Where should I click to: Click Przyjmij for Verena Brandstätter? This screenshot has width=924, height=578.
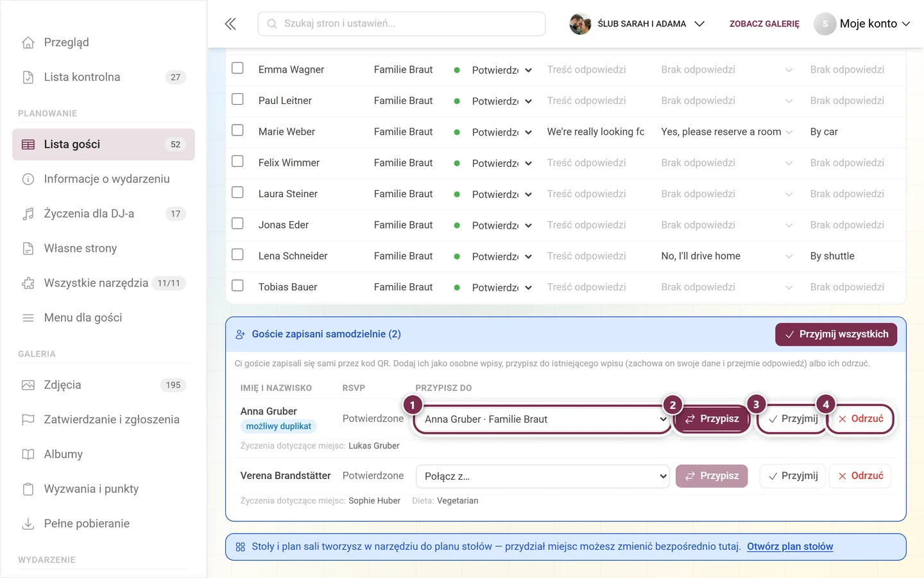point(793,476)
